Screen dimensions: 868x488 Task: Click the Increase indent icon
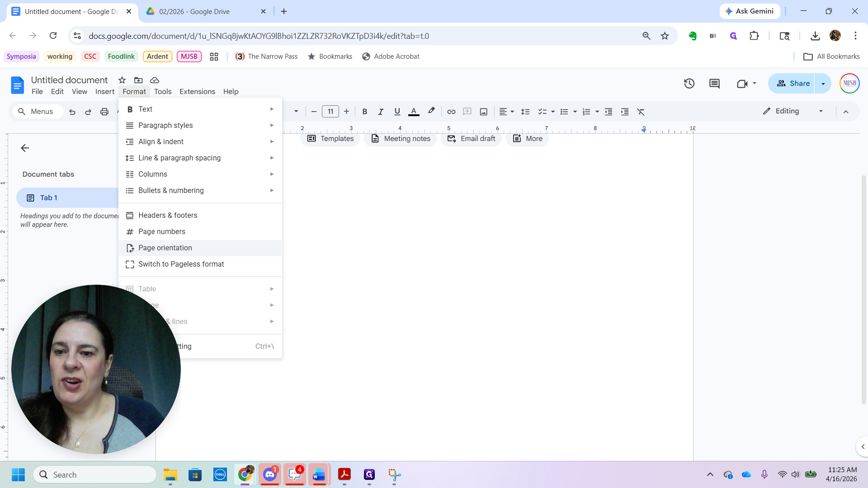click(625, 112)
